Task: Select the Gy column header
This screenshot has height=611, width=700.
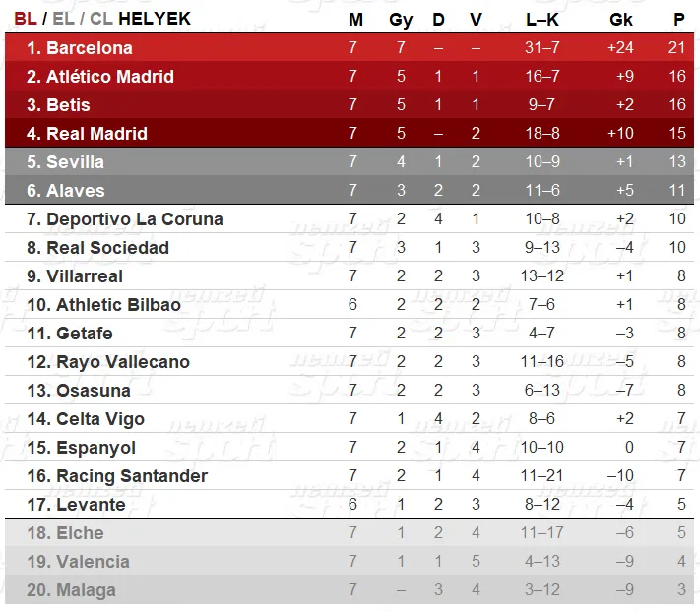Action: [x=401, y=21]
